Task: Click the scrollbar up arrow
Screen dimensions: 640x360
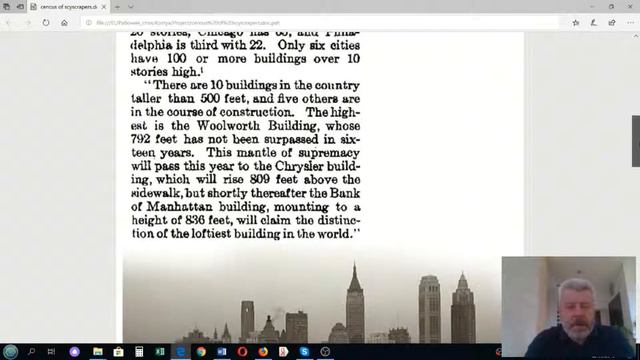Action: pos(636,36)
